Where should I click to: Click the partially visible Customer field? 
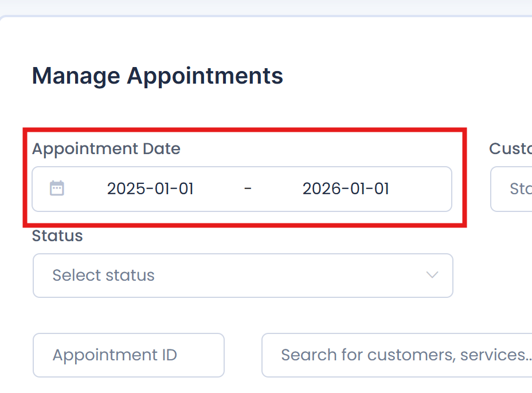tap(511, 189)
